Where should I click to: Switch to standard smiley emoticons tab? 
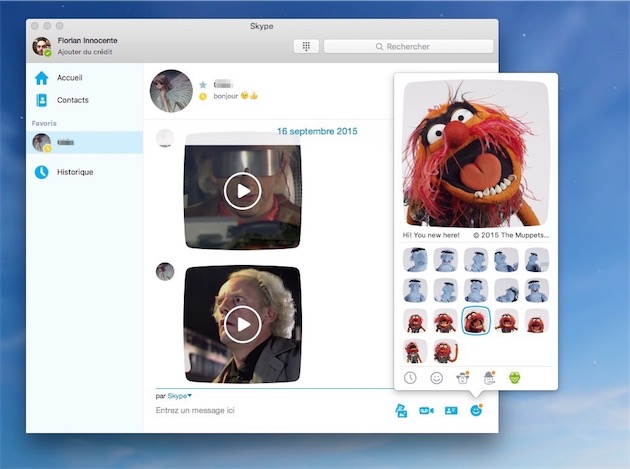point(436,378)
